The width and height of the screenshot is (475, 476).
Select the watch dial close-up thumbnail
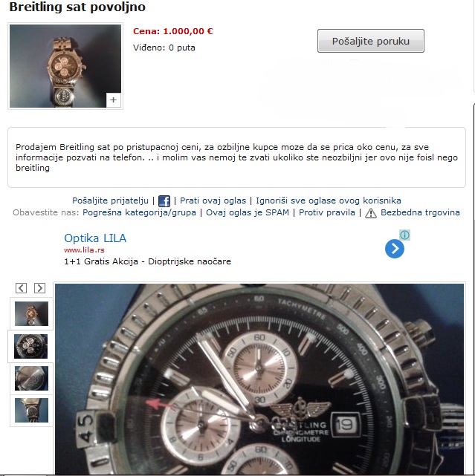31,346
